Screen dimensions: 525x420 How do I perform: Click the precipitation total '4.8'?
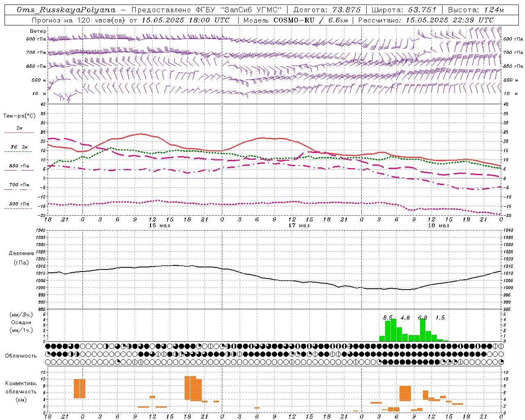(405, 317)
